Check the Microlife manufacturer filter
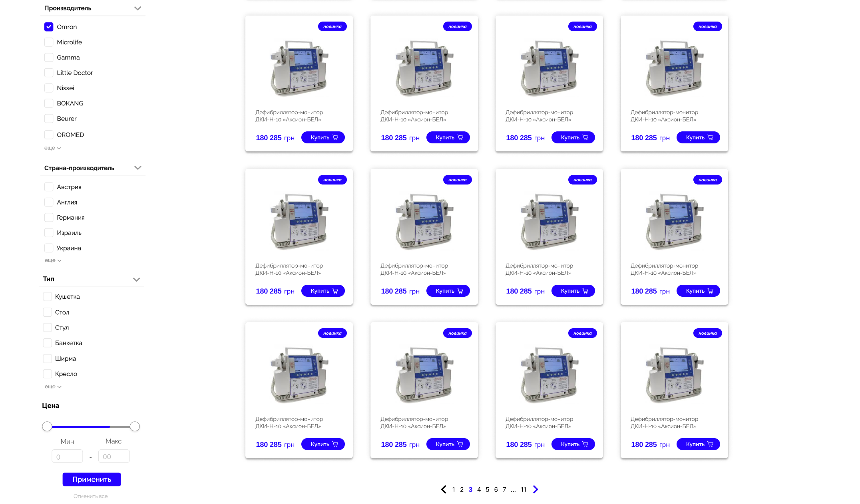 coord(49,42)
